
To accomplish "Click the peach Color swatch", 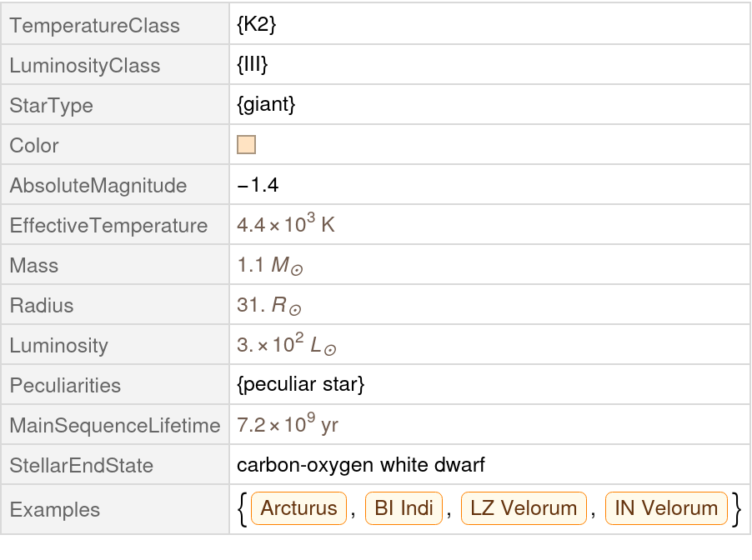I will (246, 145).
